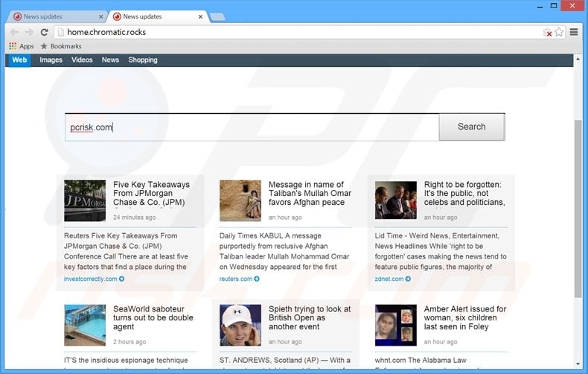
Task: Click the Right to be forgotten thumbnail
Action: click(396, 200)
